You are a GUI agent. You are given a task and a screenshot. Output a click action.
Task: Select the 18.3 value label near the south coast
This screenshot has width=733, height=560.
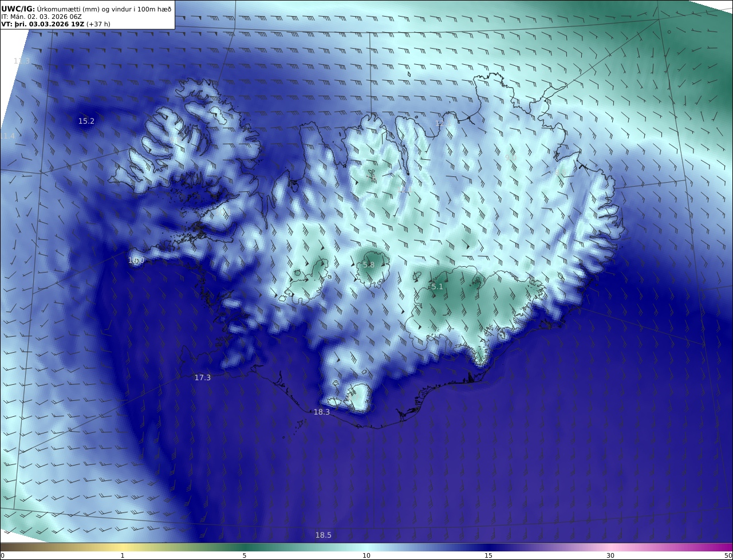pyautogui.click(x=322, y=412)
